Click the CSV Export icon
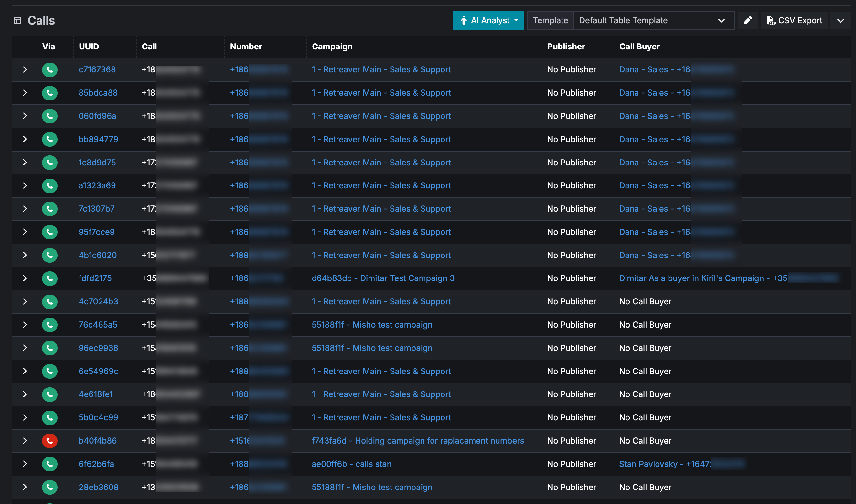The width and height of the screenshot is (856, 504). point(794,20)
